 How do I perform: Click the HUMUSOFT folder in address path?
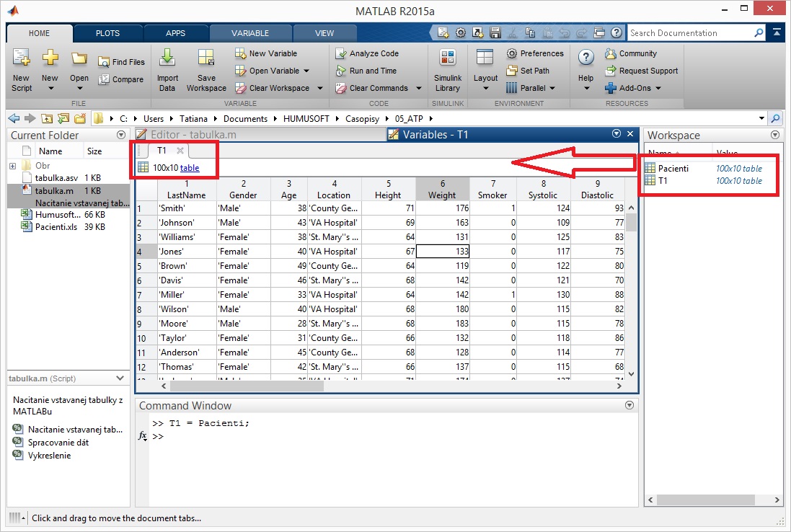point(306,118)
